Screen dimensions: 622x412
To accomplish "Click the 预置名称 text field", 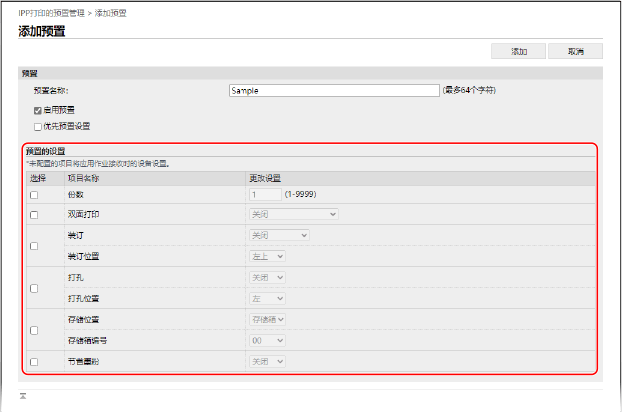I will (x=334, y=90).
